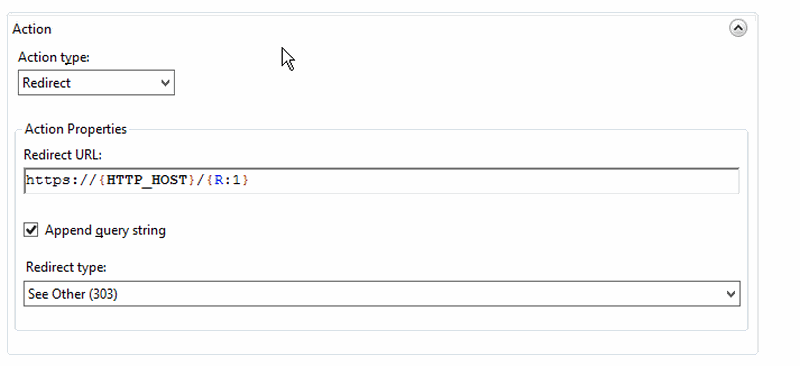800x366 pixels.
Task: Open the Action type Redirect combo box
Action: (x=96, y=83)
